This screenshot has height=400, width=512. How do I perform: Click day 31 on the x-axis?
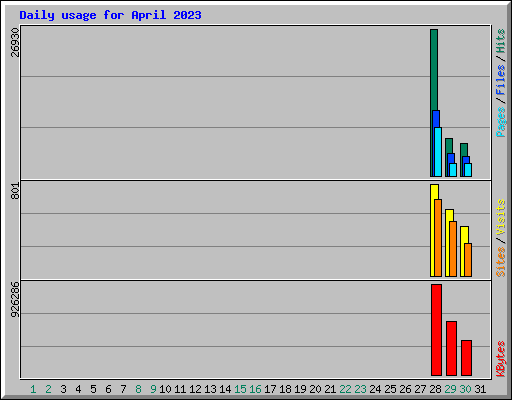pos(480,389)
